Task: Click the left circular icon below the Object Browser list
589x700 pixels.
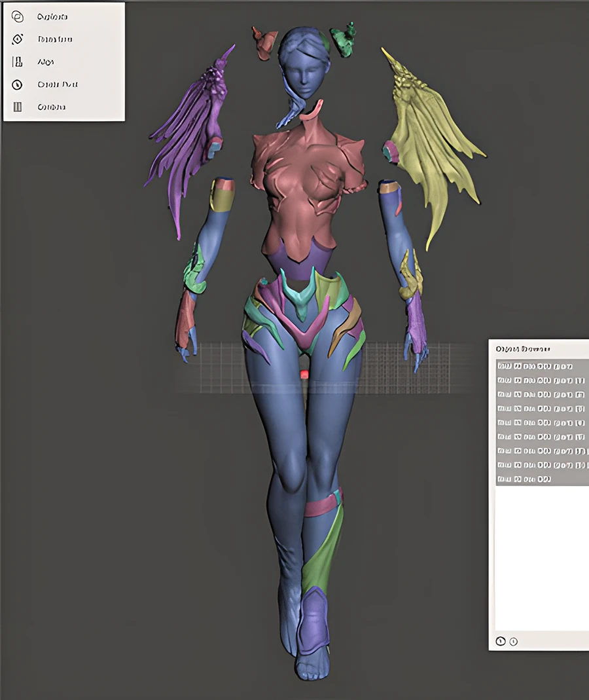Action: tap(501, 641)
